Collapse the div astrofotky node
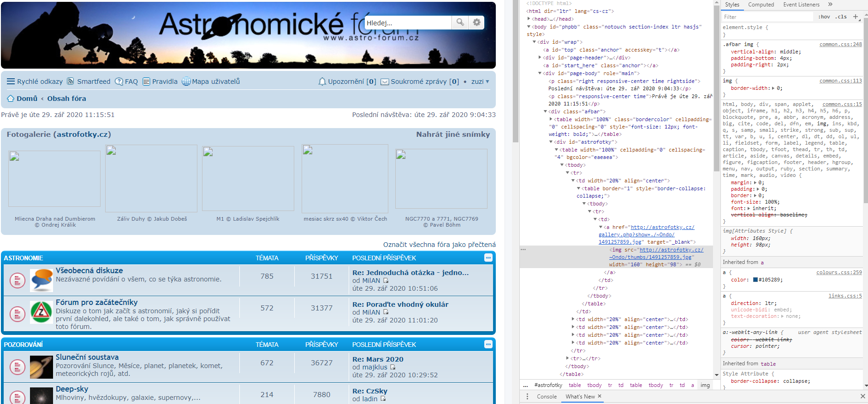Image resolution: width=868 pixels, height=404 pixels. [x=551, y=142]
